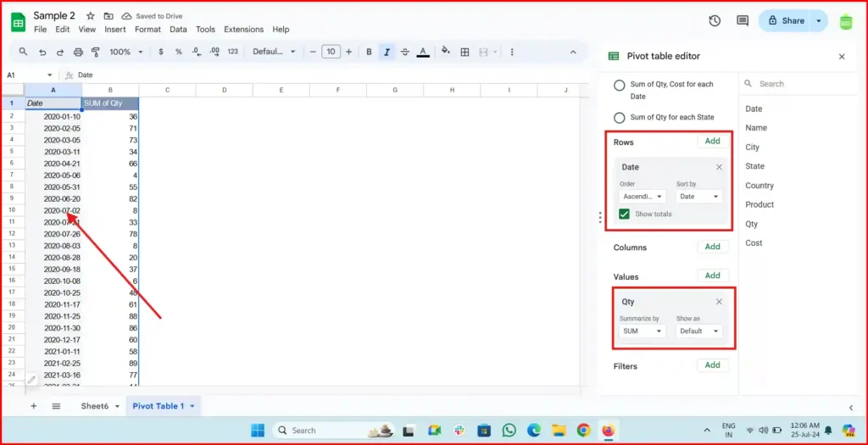Open the borders tool
Viewport: 868px width, 445px height.
[465, 52]
